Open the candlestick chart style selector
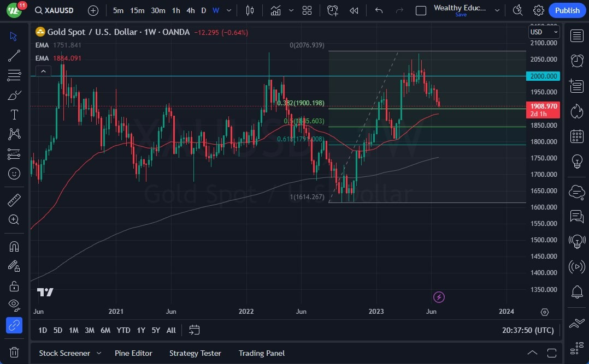Screen dimensions: 589x364 [250, 10]
